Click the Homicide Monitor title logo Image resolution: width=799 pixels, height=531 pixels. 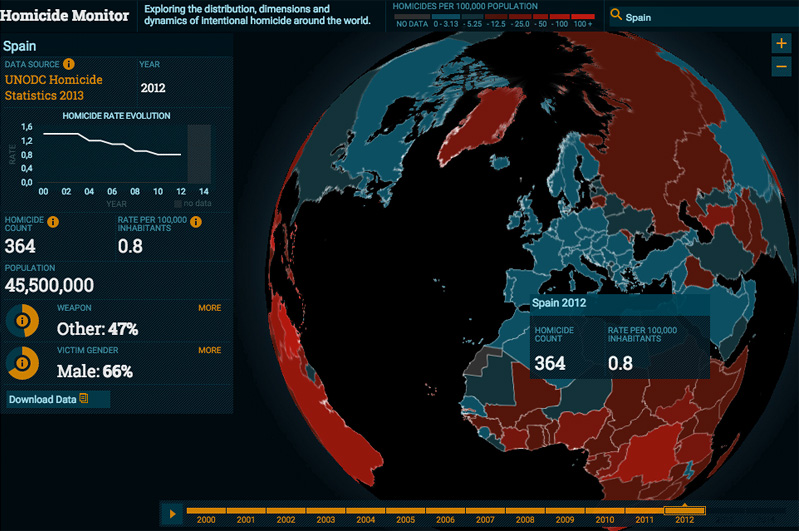(x=65, y=15)
